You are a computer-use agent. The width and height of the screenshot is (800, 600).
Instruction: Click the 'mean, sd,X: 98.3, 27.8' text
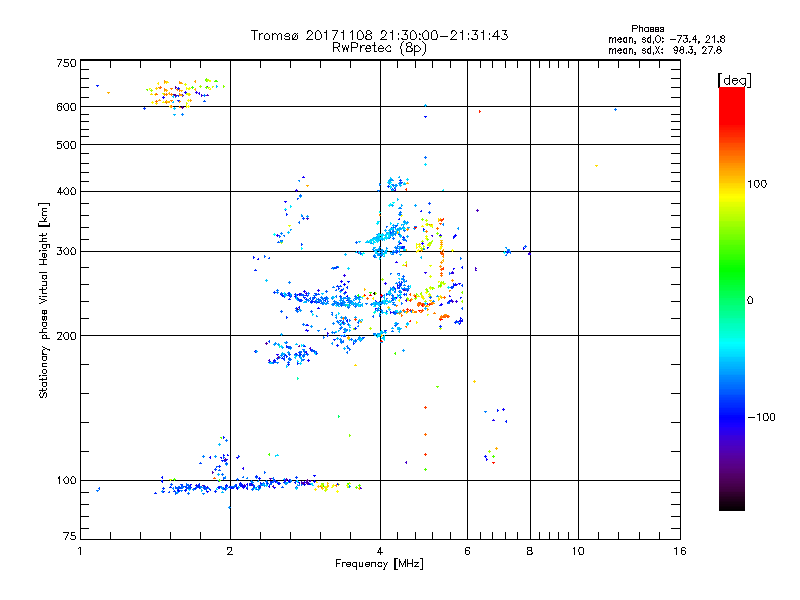point(665,50)
